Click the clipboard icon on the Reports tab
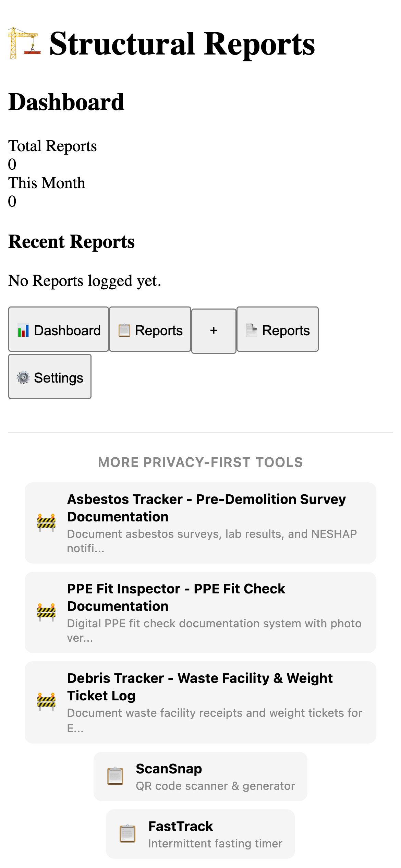Image resolution: width=401 pixels, height=868 pixels. 124,330
